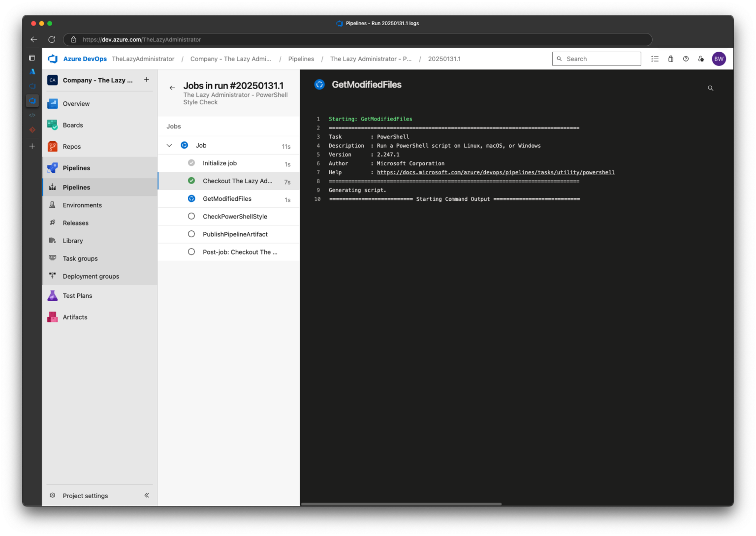Select the CheckPowerShellStyle step
Image resolution: width=756 pixels, height=536 pixels.
[229, 217]
